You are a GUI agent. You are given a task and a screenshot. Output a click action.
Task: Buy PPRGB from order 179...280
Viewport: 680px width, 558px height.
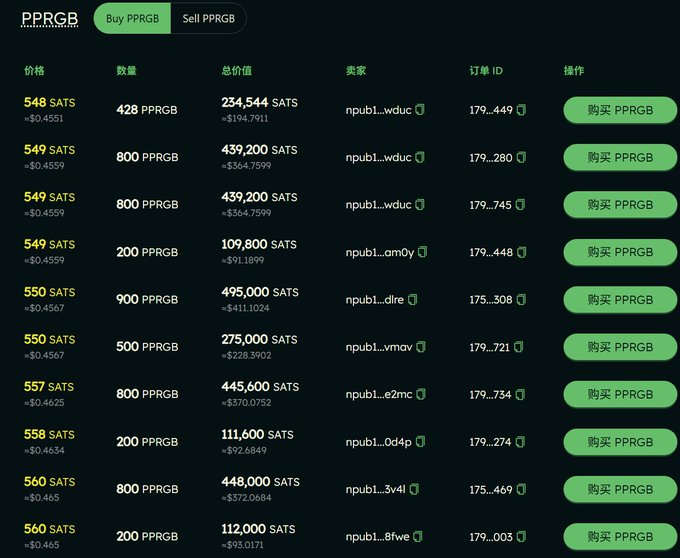(x=620, y=157)
